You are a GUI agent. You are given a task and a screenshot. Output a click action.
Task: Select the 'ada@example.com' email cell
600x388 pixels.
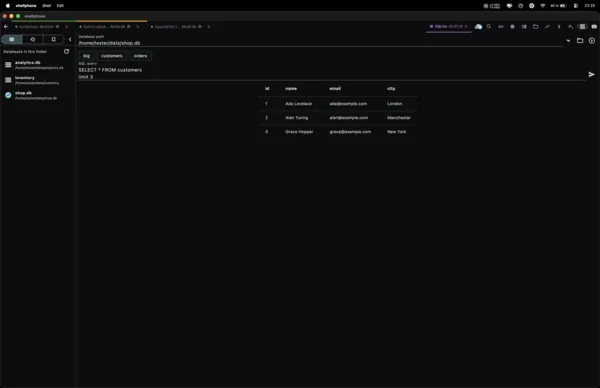point(348,104)
